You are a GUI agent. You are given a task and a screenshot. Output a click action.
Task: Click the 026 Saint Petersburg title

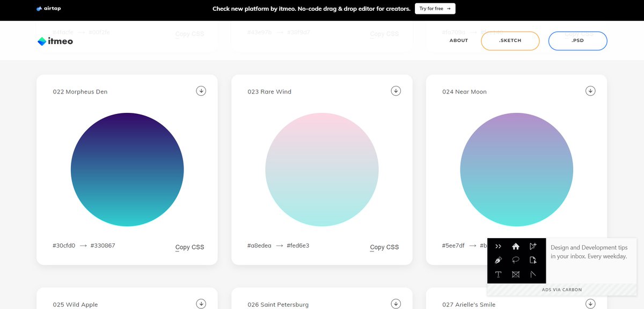(x=278, y=305)
